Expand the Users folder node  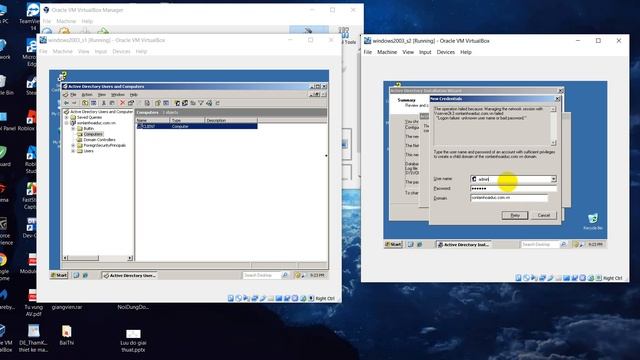73,151
